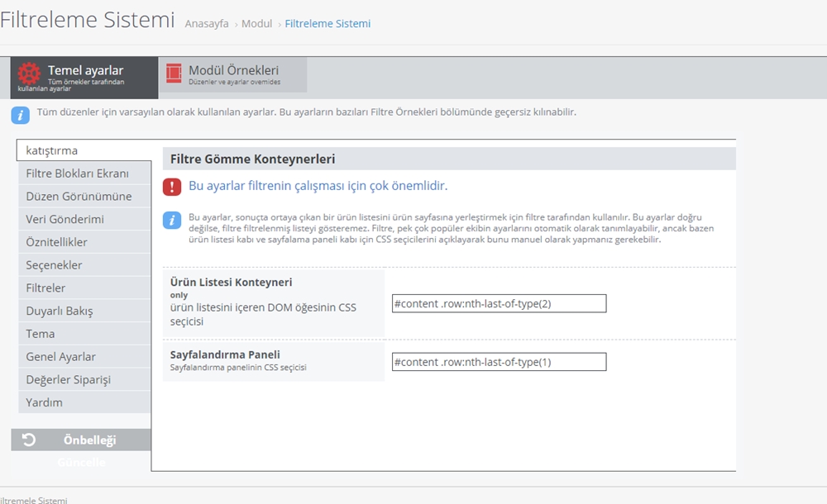The image size is (827, 504).
Task: Click the red layout icon beside Modül Örnekleri
Action: (174, 74)
